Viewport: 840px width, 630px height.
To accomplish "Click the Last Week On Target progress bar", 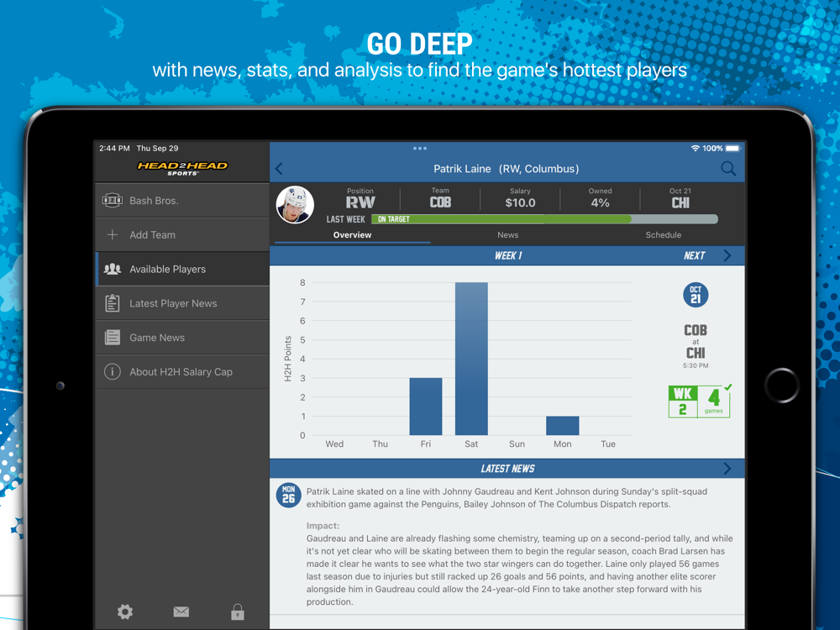I will click(544, 219).
